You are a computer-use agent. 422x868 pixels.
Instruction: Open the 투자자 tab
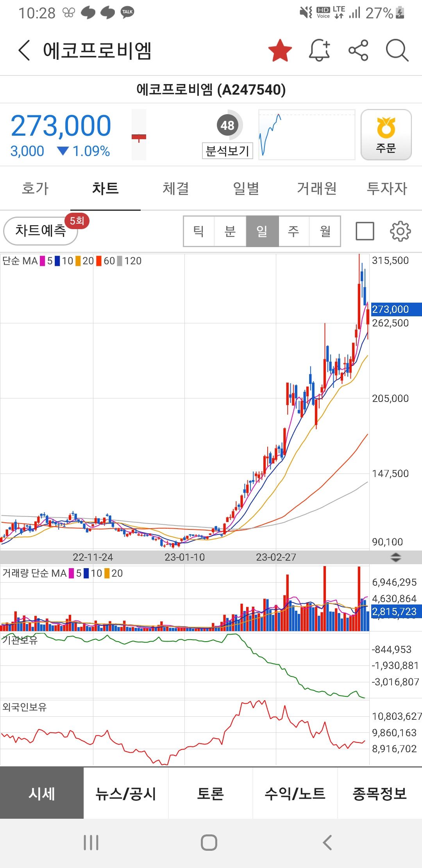[387, 188]
